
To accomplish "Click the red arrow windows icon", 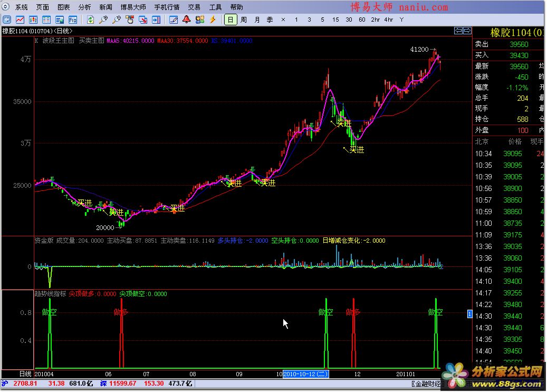I will pyautogui.click(x=143, y=20).
